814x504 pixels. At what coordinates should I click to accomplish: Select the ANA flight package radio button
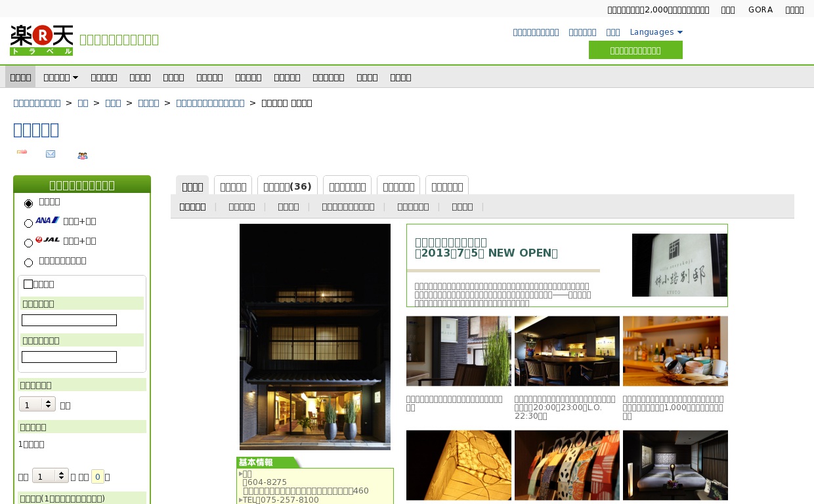click(x=28, y=223)
